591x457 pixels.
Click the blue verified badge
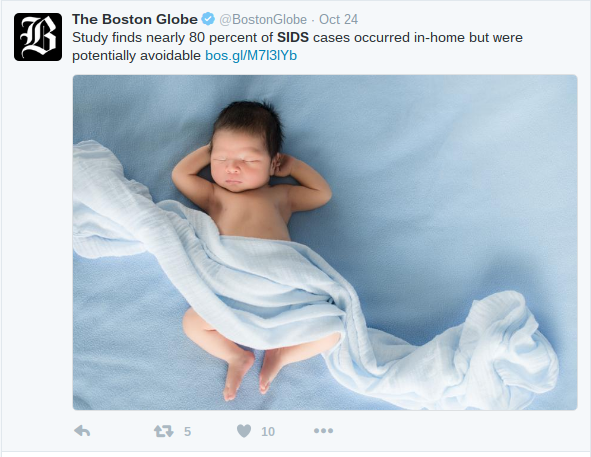208,19
